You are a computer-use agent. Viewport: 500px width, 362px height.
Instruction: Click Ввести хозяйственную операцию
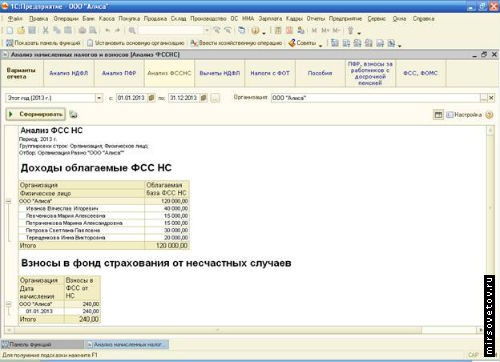click(x=236, y=43)
